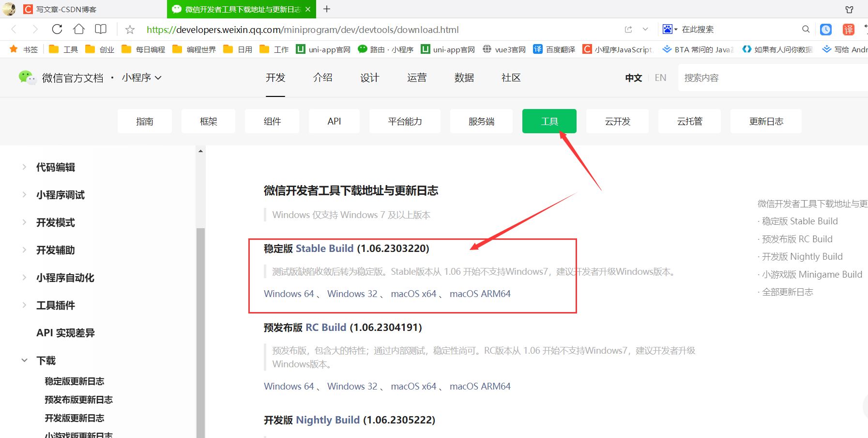Switch language to 中文
The height and width of the screenshot is (438, 868).
633,78
